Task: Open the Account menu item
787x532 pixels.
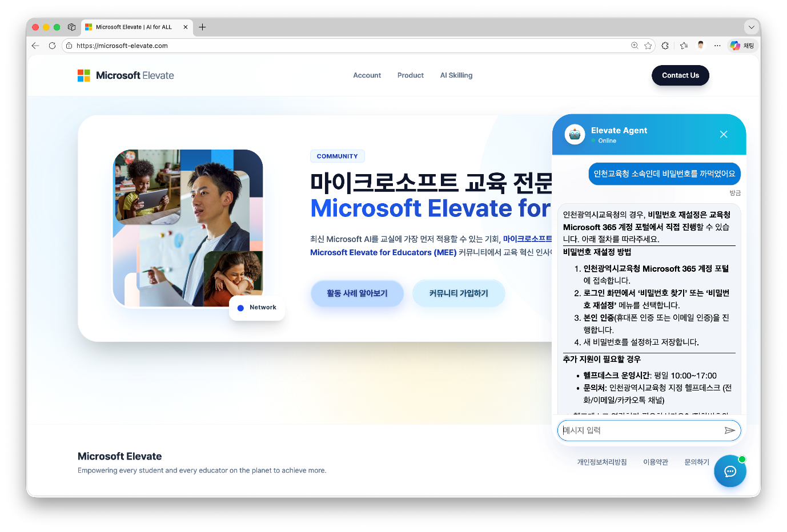Action: 367,75
